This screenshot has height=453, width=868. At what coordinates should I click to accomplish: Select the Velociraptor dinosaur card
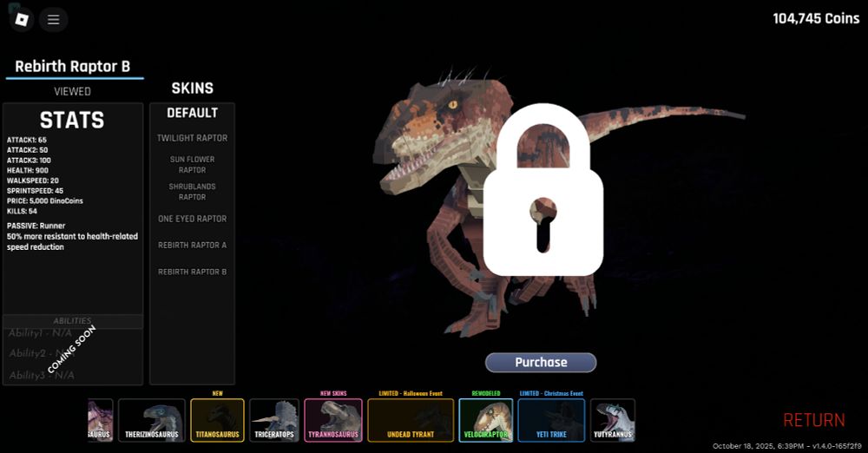[485, 420]
